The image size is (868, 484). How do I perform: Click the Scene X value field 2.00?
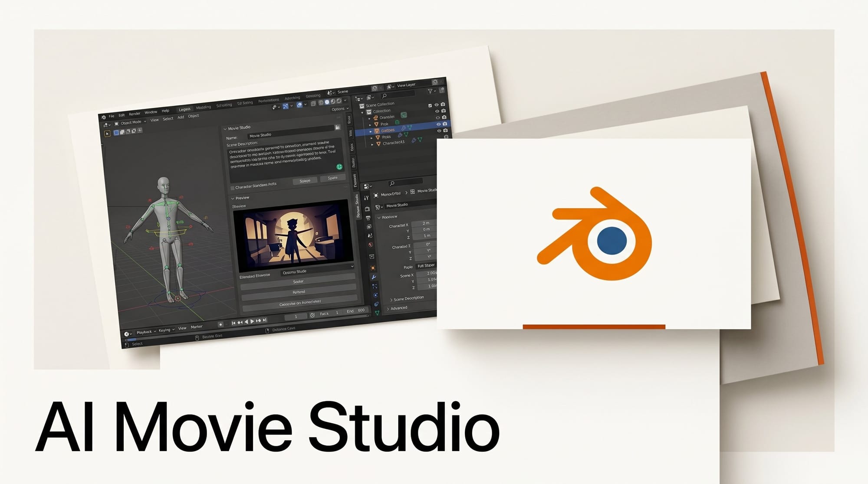click(x=427, y=273)
